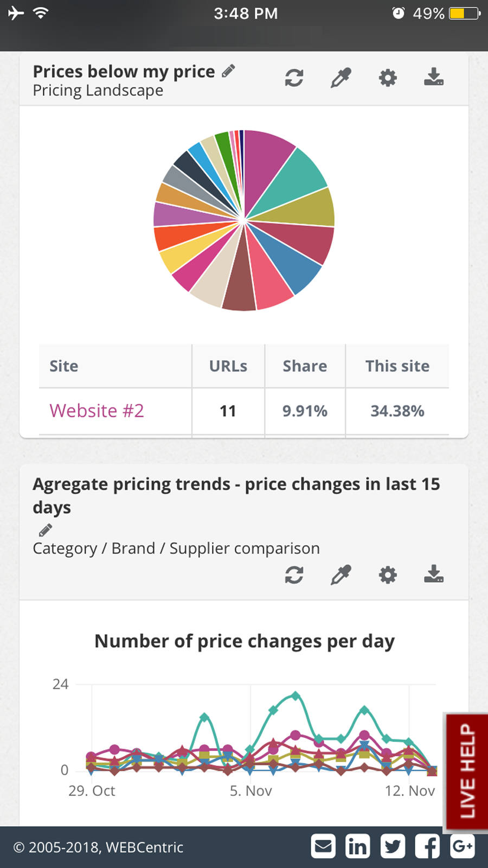Open settings gear for Pricing Landscape widget
The height and width of the screenshot is (868, 488).
[x=388, y=78]
